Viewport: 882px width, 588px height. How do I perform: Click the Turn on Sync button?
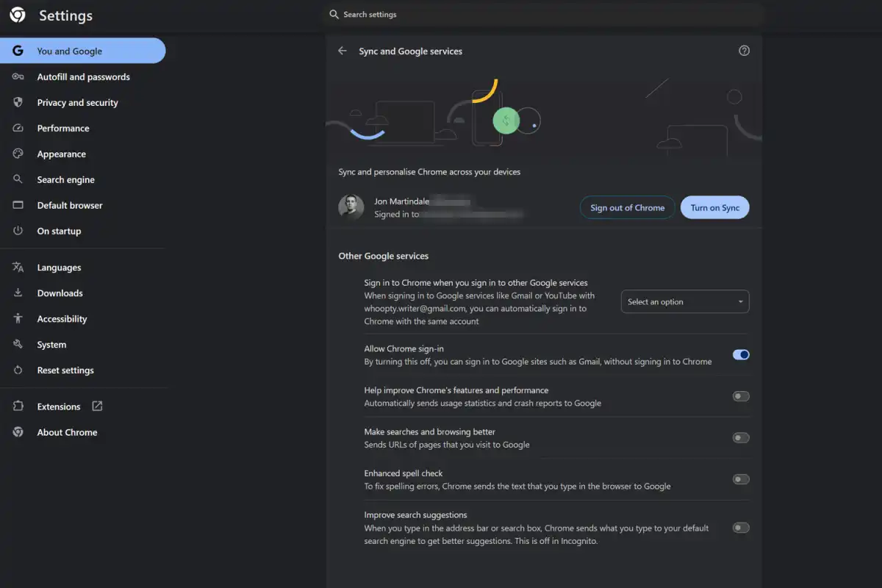point(714,207)
